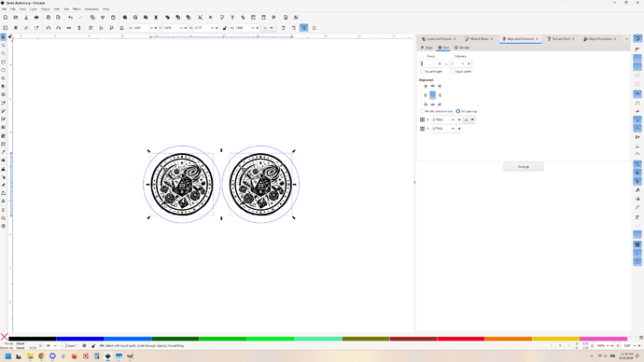The height and width of the screenshot is (362, 644).
Task: Close the Object Properties tab
Action: pos(615,39)
